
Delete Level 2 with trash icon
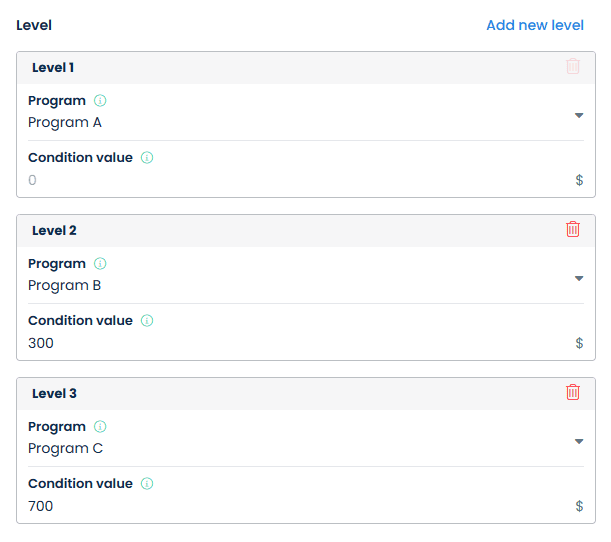(573, 230)
